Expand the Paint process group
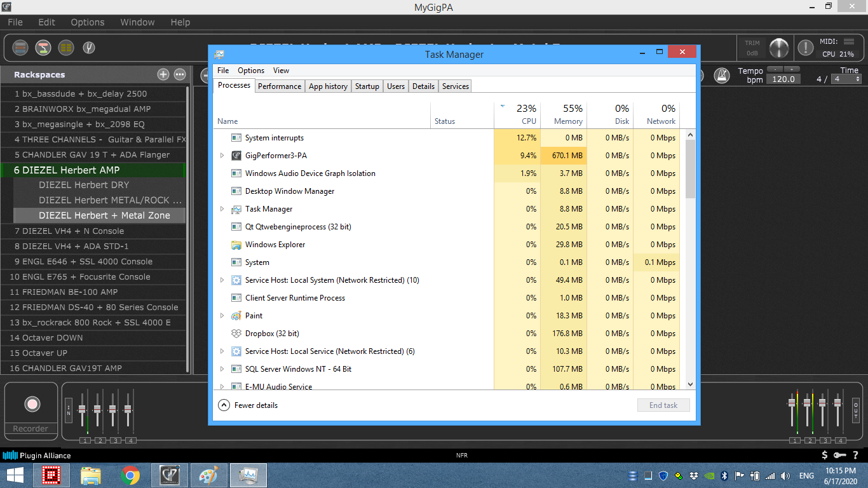868x488 pixels. (222, 316)
